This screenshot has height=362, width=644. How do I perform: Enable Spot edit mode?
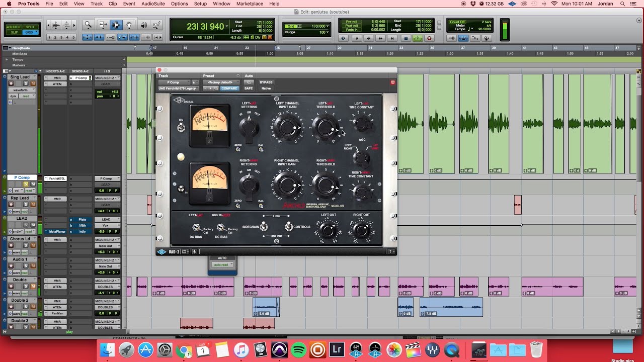pyautogui.click(x=31, y=27)
